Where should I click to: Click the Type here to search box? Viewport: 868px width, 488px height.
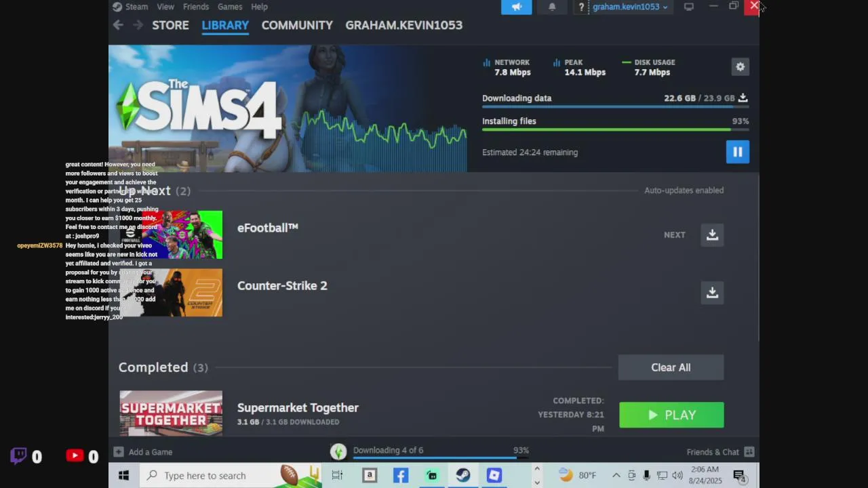pos(231,476)
